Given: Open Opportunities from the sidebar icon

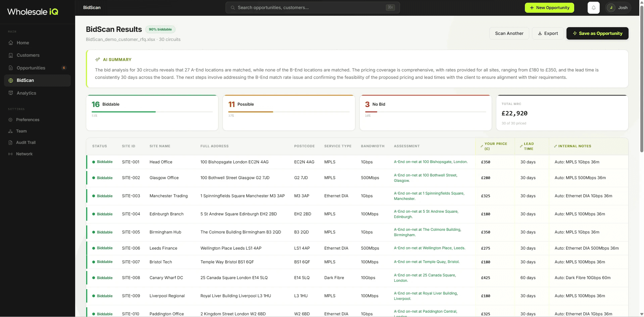Looking at the screenshot, I should pyautogui.click(x=11, y=68).
